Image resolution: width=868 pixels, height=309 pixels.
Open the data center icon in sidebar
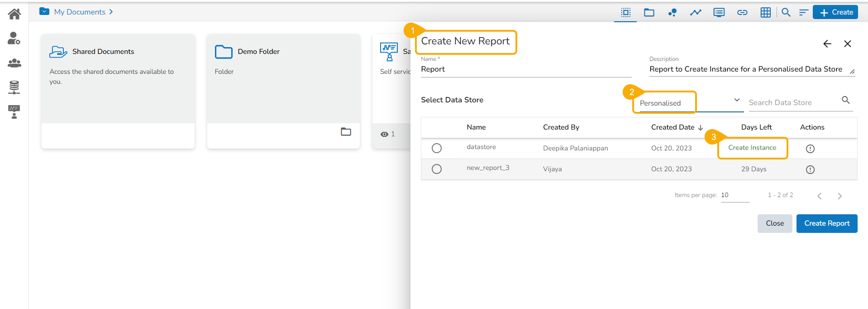point(14,87)
